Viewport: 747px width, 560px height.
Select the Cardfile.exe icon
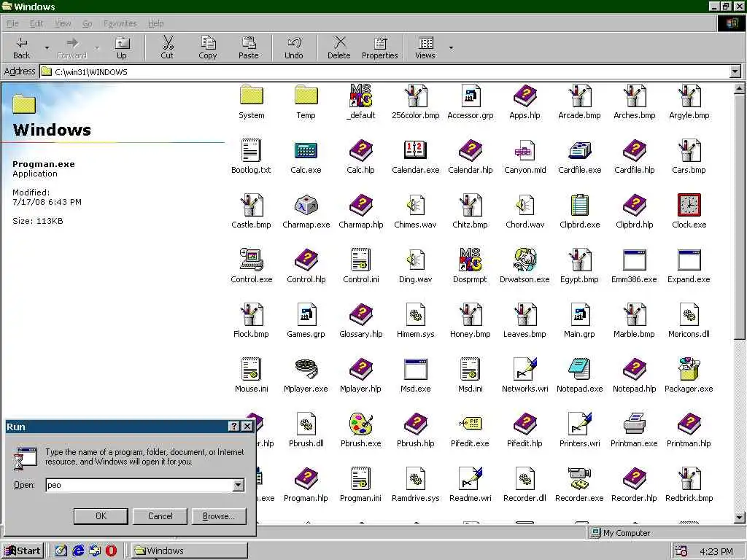pos(579,150)
